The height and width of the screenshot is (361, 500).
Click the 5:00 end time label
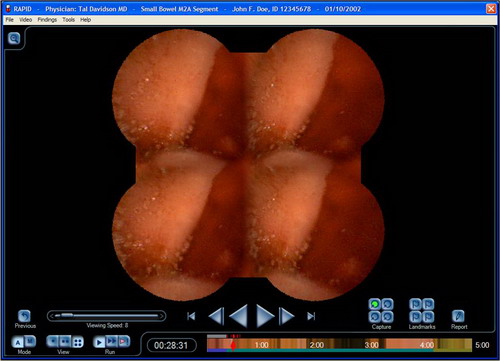[x=482, y=345]
